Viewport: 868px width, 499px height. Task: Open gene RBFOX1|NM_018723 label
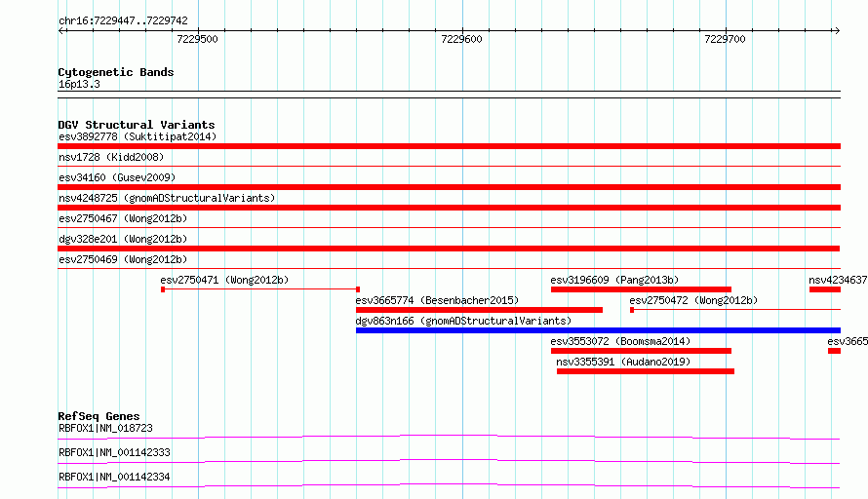click(105, 428)
